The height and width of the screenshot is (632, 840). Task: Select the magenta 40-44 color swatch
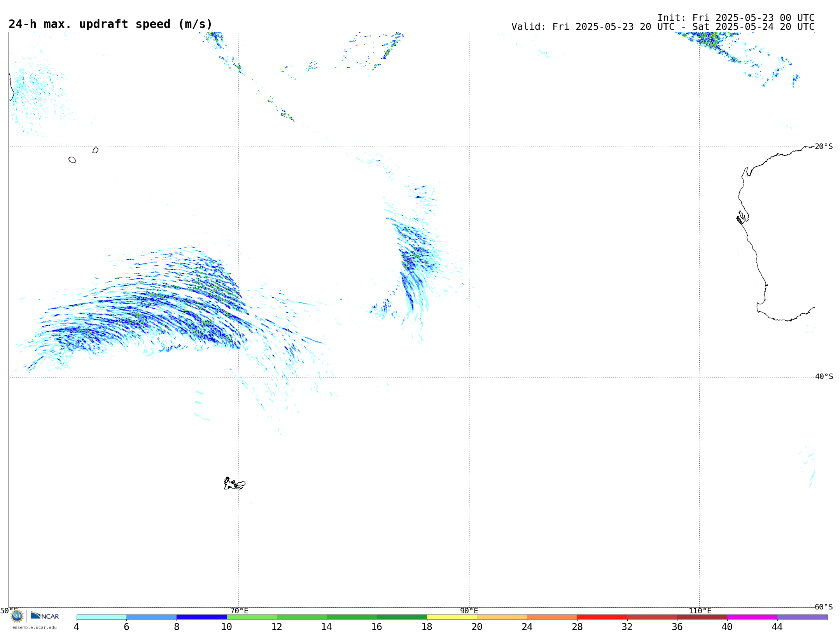(x=752, y=617)
